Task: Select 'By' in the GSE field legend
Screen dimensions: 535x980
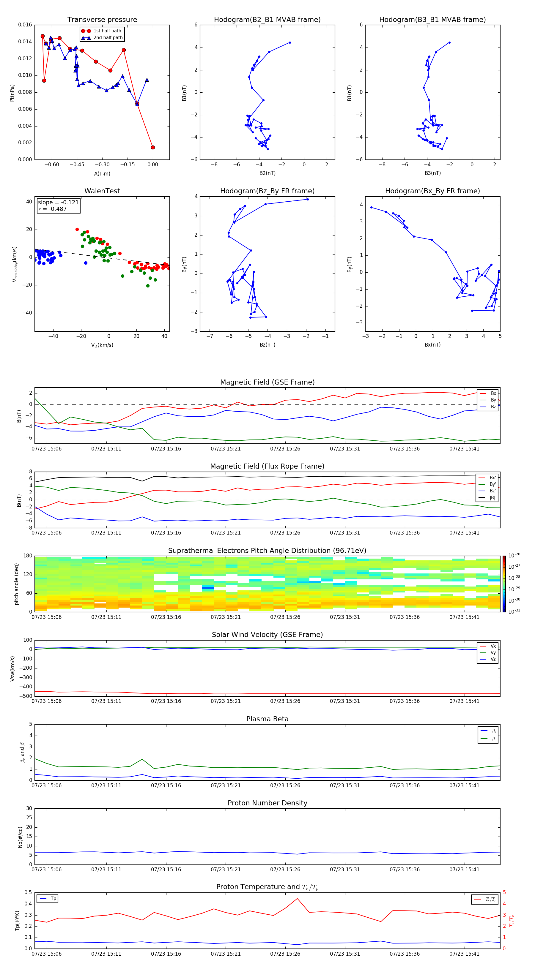Action: point(488,400)
